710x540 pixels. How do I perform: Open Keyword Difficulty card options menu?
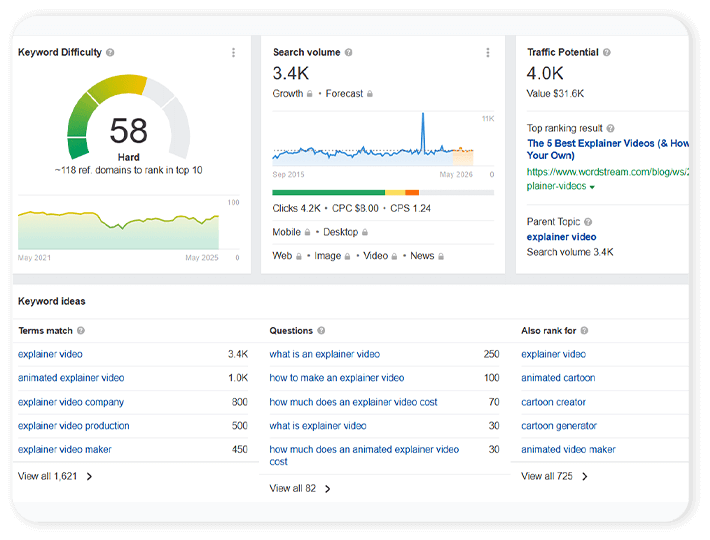coord(234,53)
